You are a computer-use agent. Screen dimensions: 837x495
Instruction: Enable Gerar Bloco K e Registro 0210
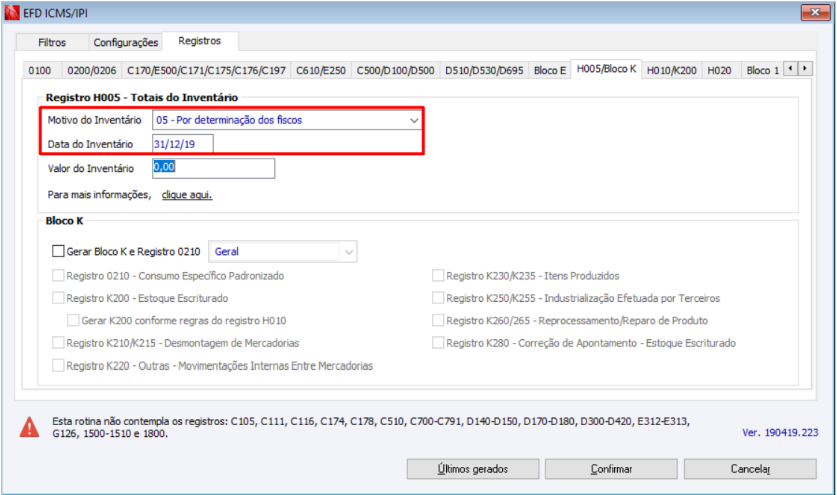pyautogui.click(x=58, y=251)
